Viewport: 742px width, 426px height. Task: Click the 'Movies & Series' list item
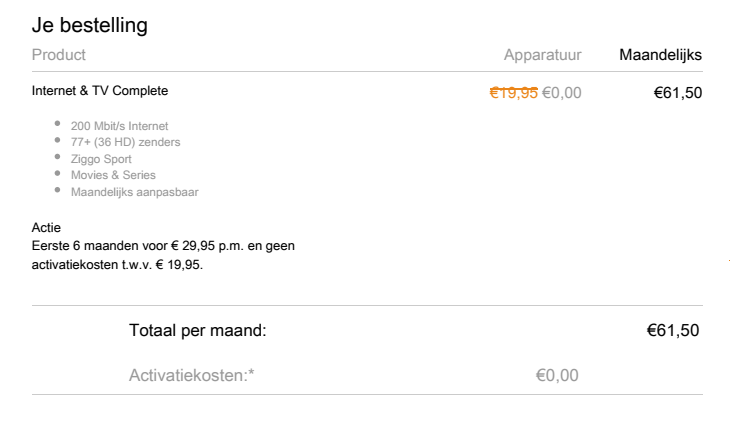click(x=113, y=175)
